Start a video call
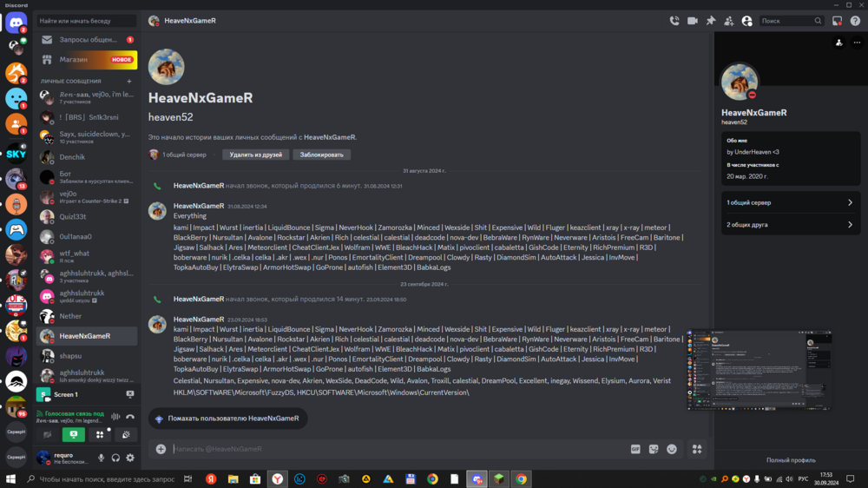The width and height of the screenshot is (868, 488). [693, 21]
